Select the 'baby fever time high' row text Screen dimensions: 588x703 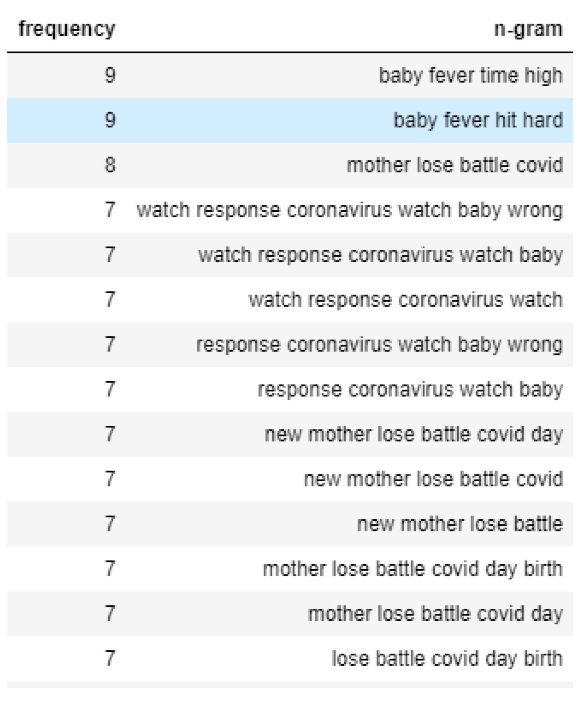pos(470,76)
